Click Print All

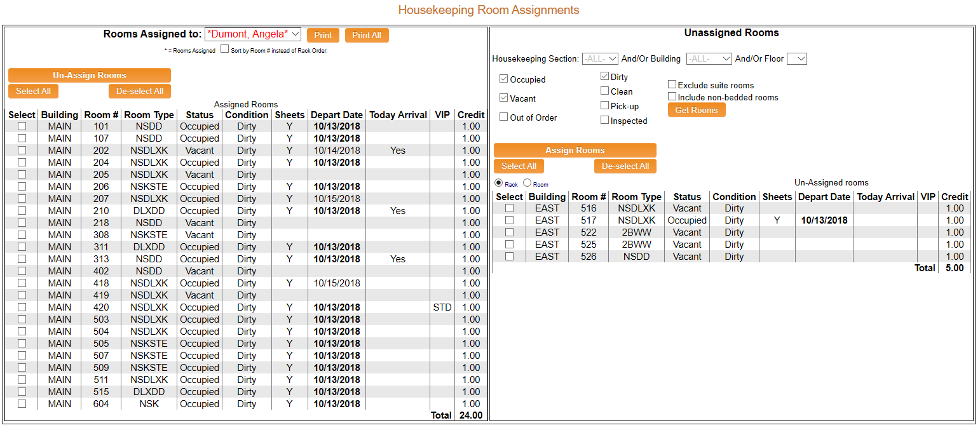tap(367, 35)
